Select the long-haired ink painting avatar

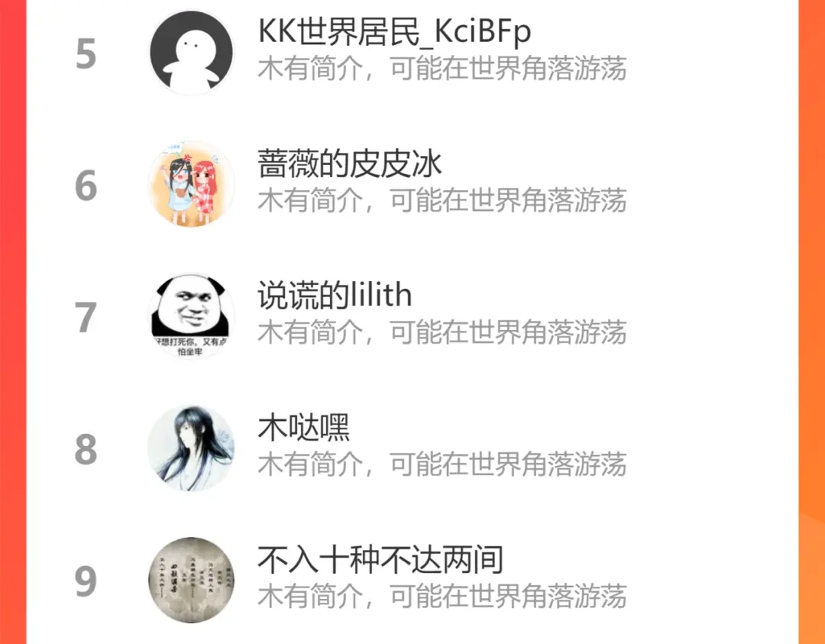pyautogui.click(x=191, y=448)
